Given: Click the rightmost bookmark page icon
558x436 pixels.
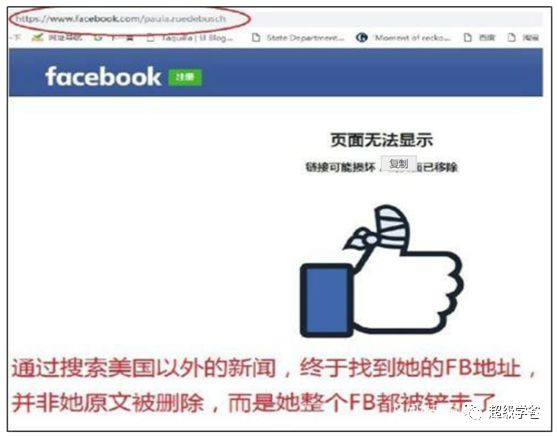Looking at the screenshot, I should coord(511,37).
